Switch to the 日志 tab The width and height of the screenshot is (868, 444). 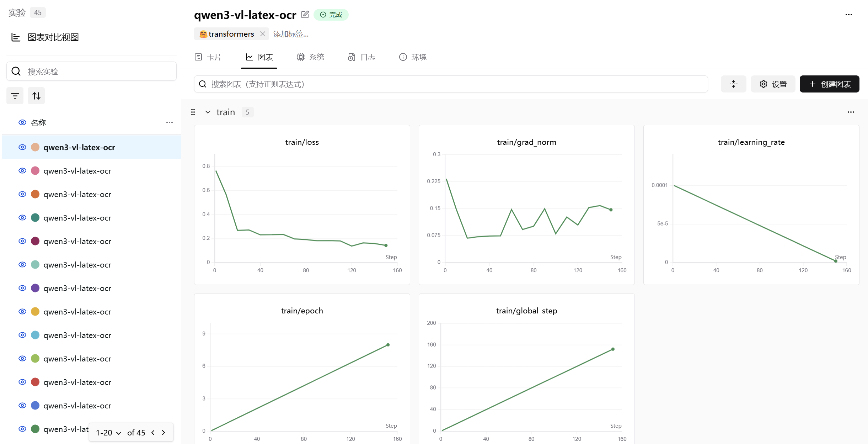coord(361,57)
